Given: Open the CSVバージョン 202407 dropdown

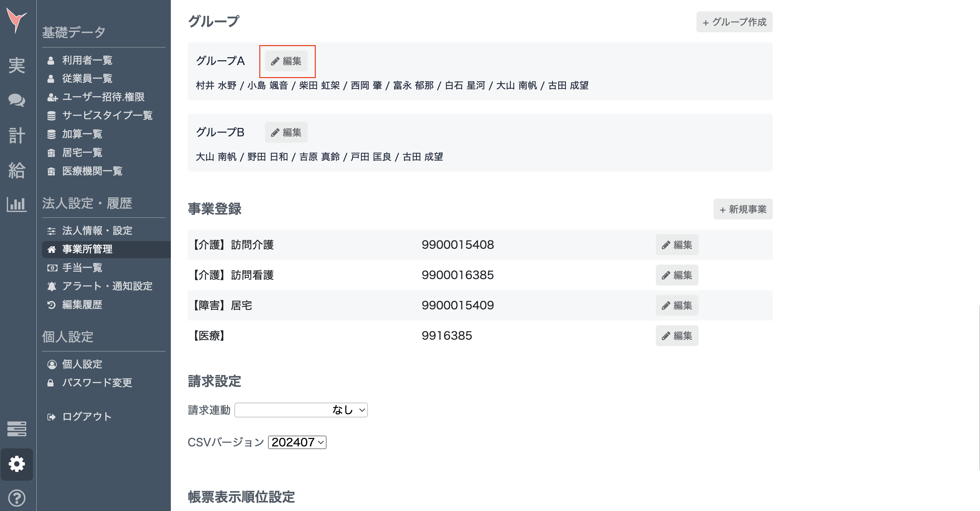Looking at the screenshot, I should tap(297, 442).
